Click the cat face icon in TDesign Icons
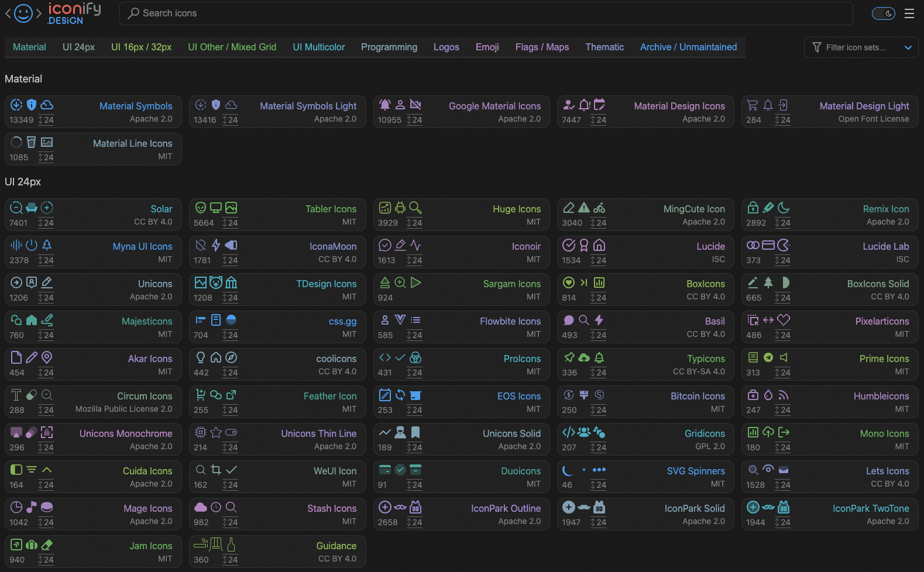 coord(216,282)
